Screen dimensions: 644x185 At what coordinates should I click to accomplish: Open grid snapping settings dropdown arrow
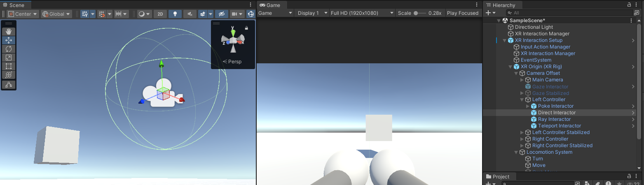110,14
